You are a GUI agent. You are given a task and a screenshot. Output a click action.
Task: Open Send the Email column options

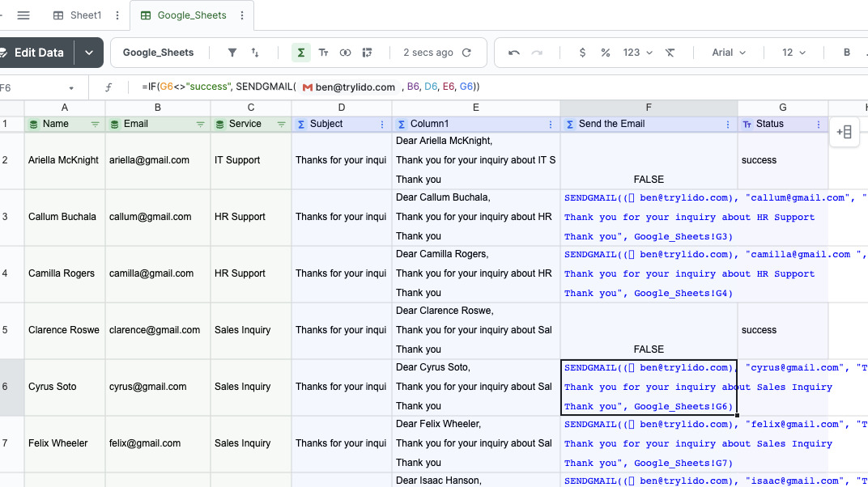[727, 125]
